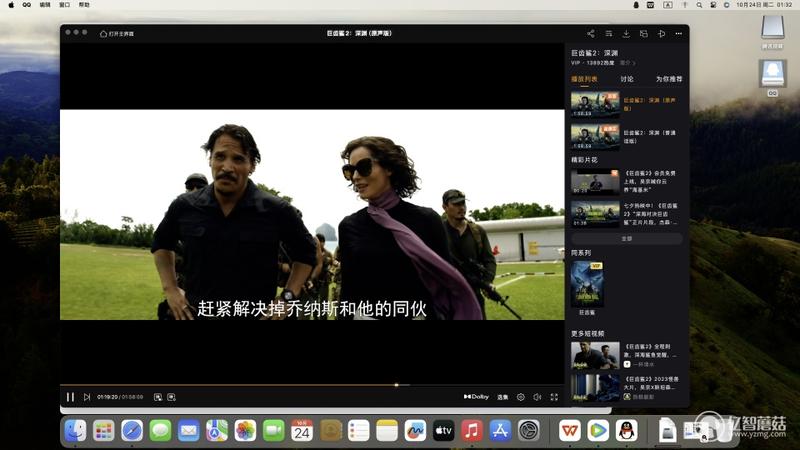The image size is (800, 450).
Task: Open Maps from the Dock
Action: 217,431
